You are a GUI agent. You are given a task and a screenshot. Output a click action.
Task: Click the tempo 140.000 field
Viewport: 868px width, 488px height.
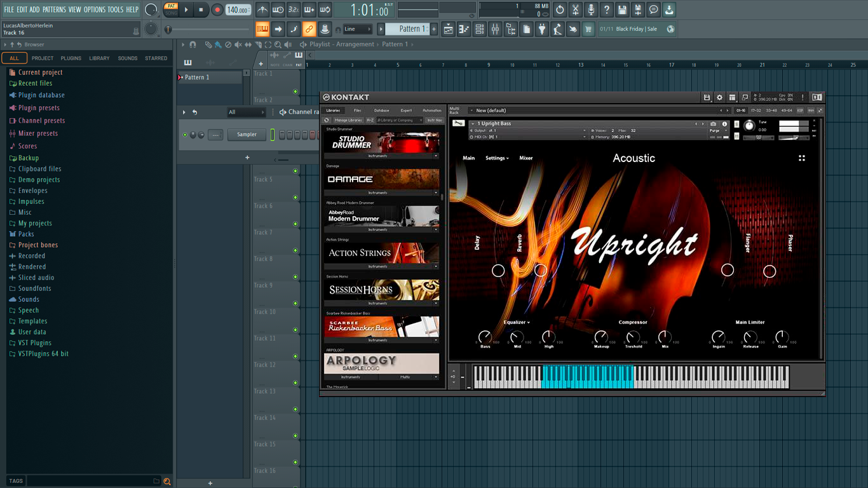coord(238,10)
